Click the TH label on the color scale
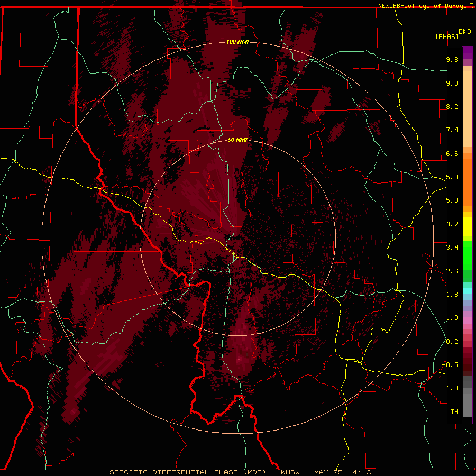Image resolution: width=476 pixels, height=476 pixels. point(454,412)
